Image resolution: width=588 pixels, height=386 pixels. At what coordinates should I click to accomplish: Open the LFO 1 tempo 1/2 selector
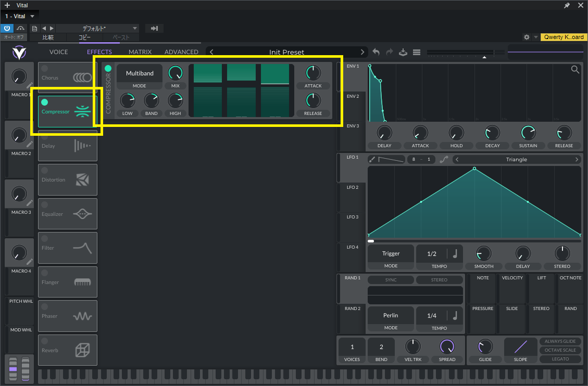point(432,254)
